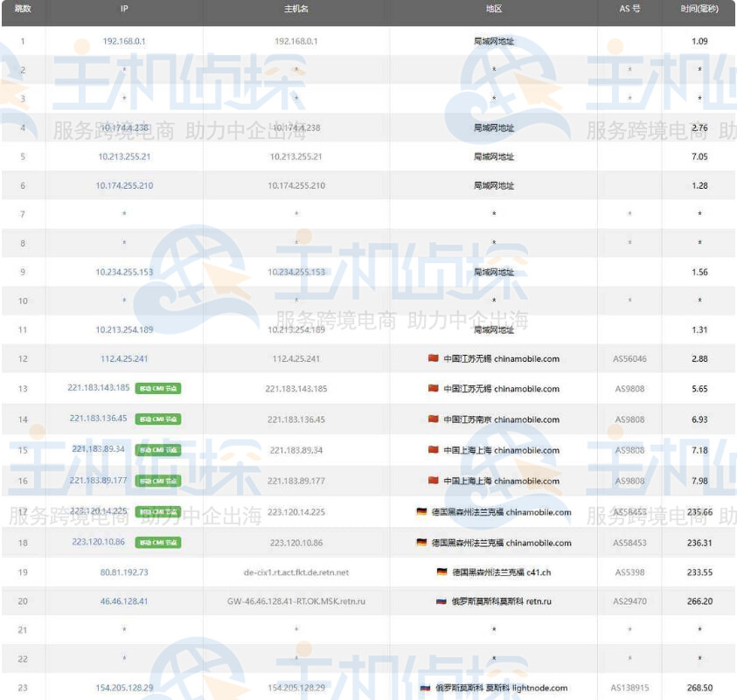Click the German flag in hop 17 row
This screenshot has height=700, width=737.
(x=421, y=511)
